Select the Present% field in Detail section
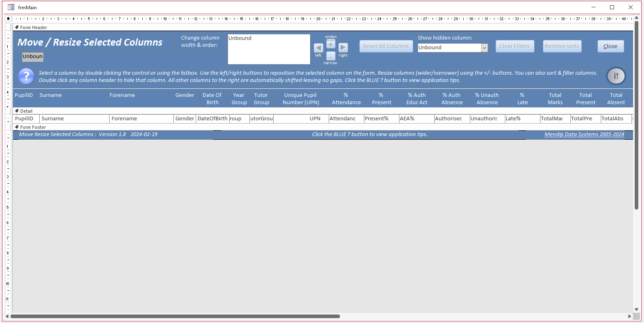The image size is (644, 323). pos(381,119)
